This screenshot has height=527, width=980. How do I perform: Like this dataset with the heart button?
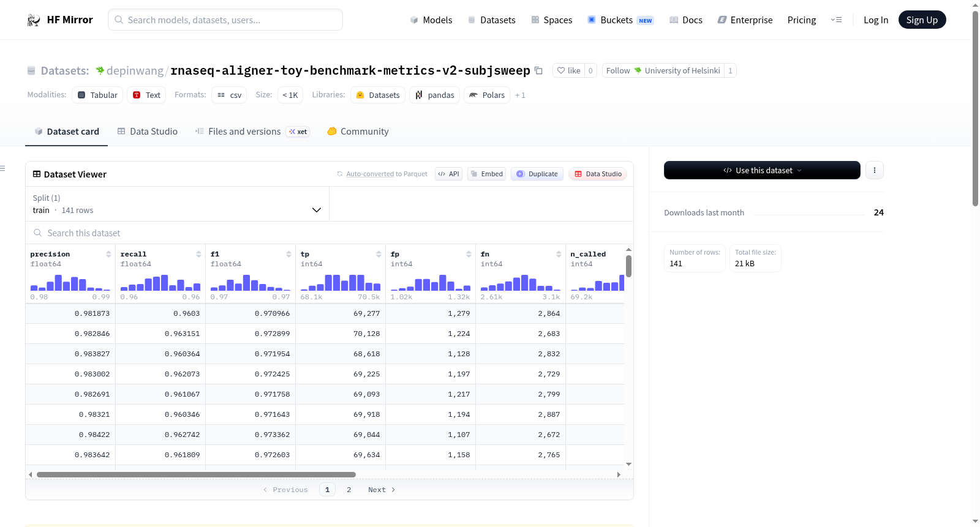(x=568, y=70)
